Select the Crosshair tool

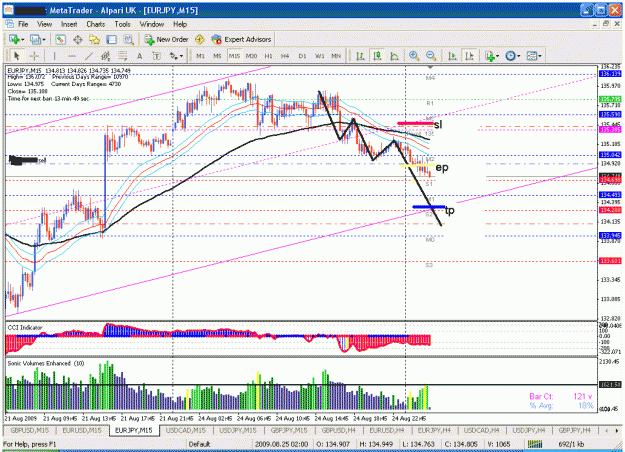click(34, 56)
